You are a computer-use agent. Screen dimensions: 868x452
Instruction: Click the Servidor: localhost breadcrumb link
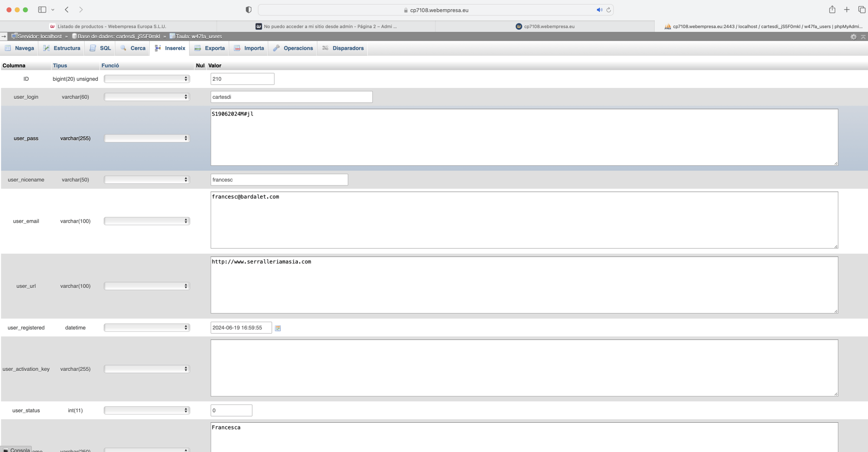tap(39, 36)
